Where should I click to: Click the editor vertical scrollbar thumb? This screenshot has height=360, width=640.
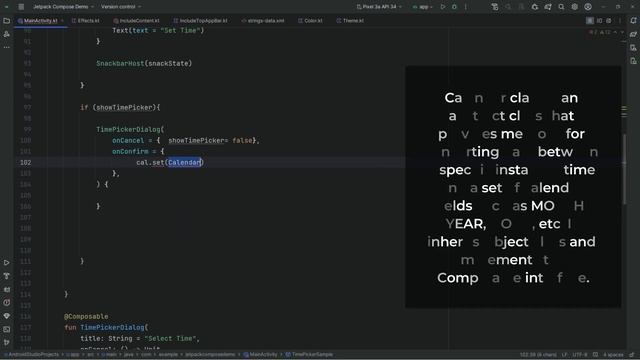624,169
